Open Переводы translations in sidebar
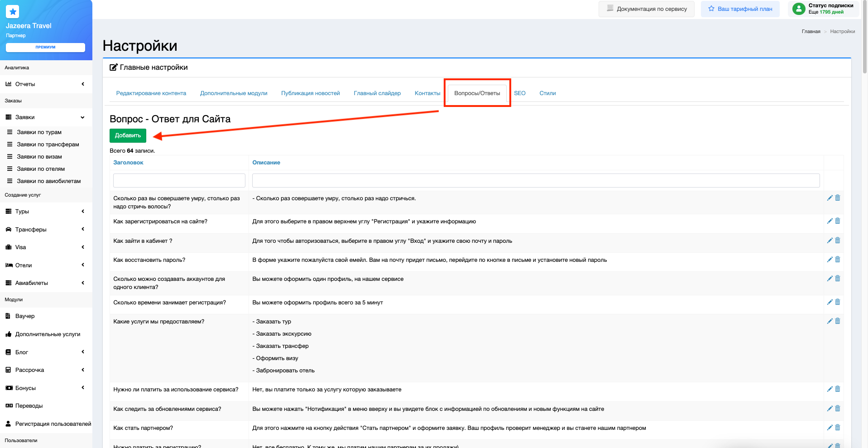Viewport: 868px width, 448px height. coord(29,406)
